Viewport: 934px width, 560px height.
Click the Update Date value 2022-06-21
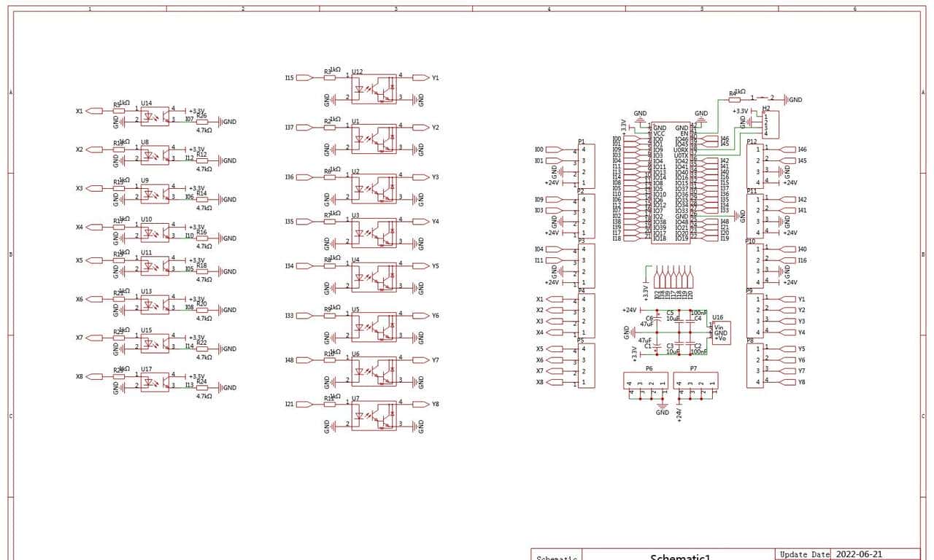[859, 554]
